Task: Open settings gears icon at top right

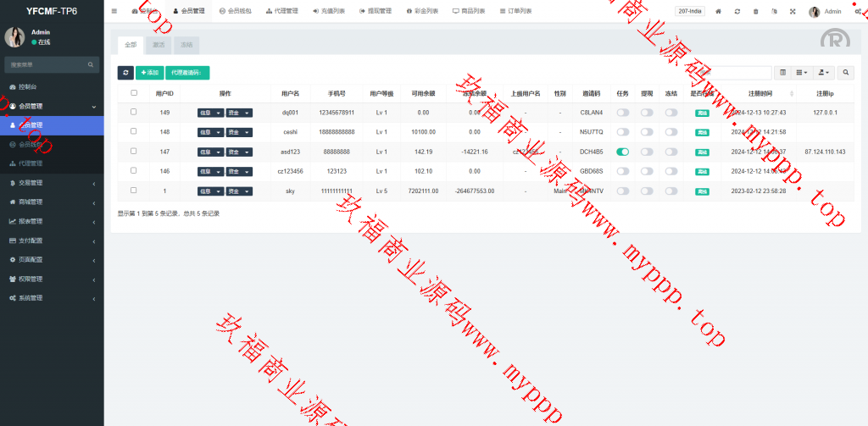Action: pos(857,12)
